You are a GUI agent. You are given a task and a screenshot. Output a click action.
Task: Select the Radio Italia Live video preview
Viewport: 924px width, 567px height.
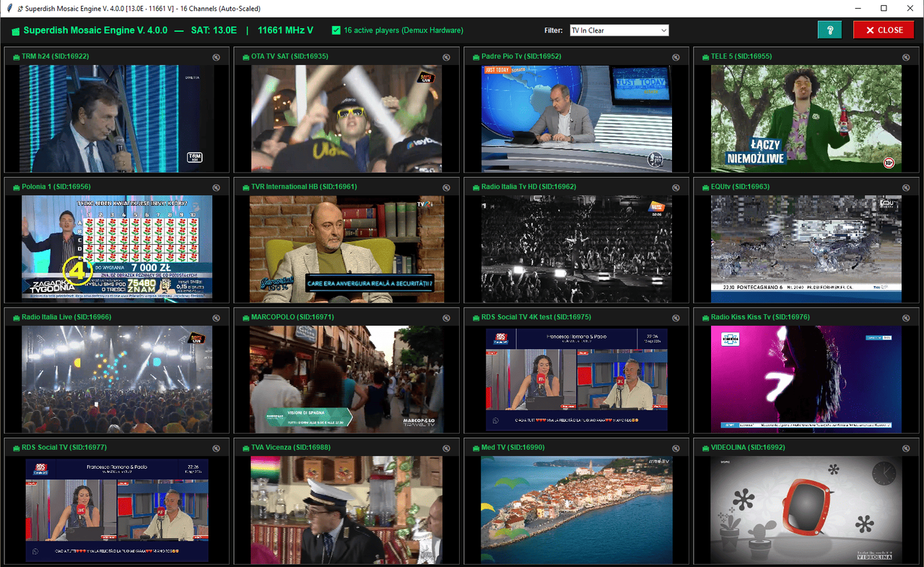coord(117,379)
